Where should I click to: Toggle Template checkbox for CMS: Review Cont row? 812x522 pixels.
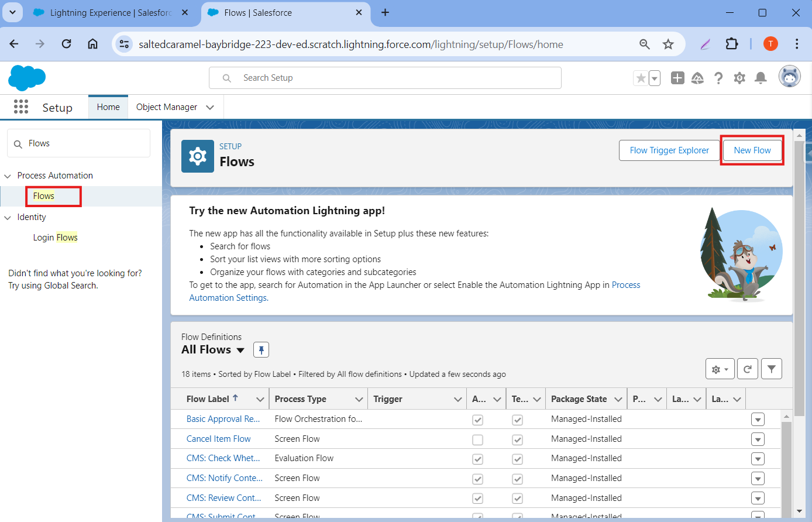coord(517,499)
